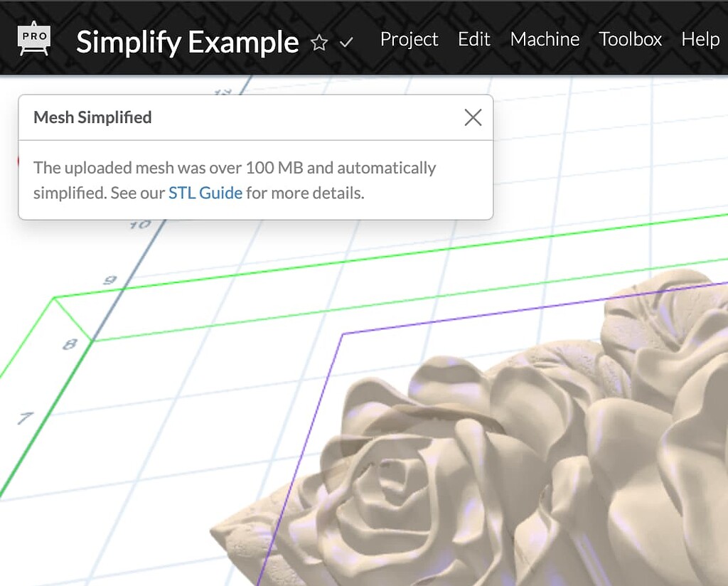Open the Machine menu
The height and width of the screenshot is (586, 728).
click(x=545, y=39)
